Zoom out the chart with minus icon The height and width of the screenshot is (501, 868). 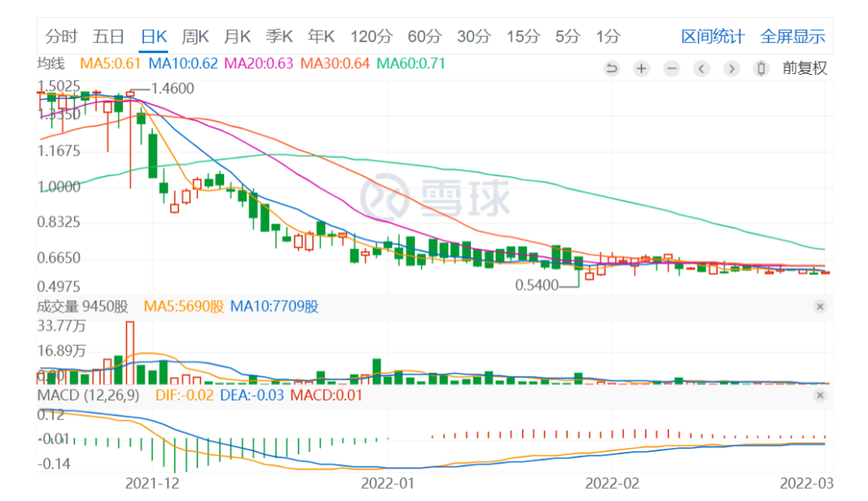(x=672, y=68)
